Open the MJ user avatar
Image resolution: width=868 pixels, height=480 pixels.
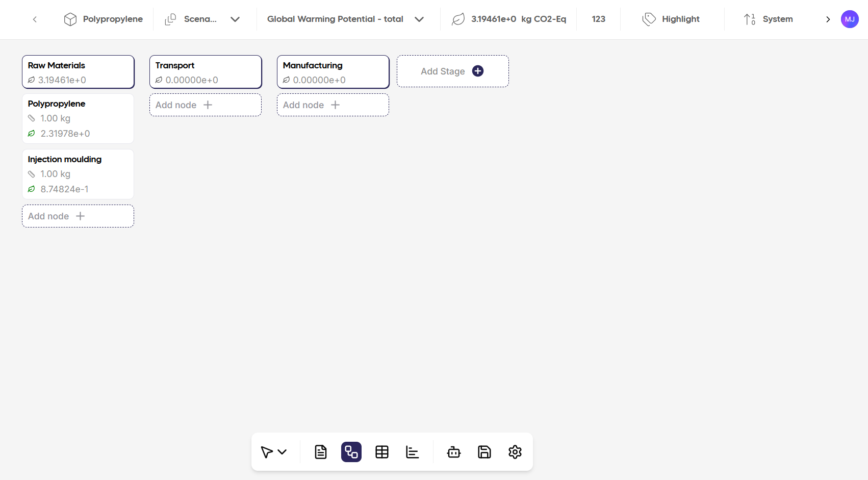(x=850, y=19)
